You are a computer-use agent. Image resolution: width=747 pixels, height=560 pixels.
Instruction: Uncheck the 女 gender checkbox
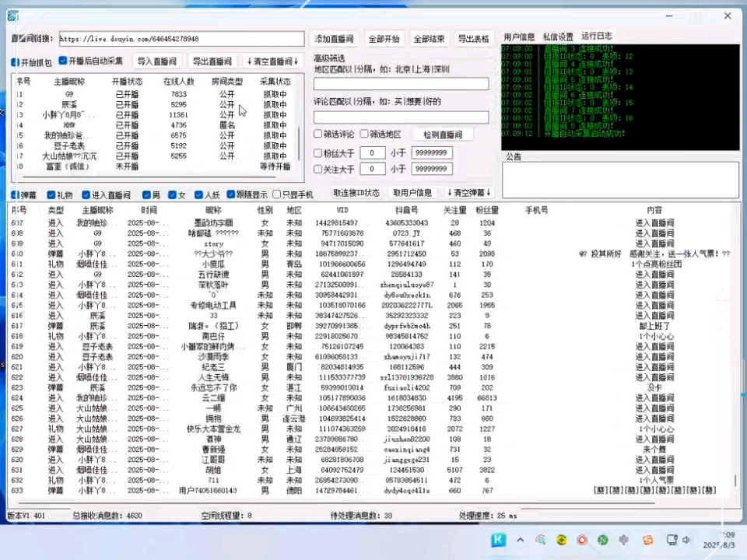pos(173,194)
